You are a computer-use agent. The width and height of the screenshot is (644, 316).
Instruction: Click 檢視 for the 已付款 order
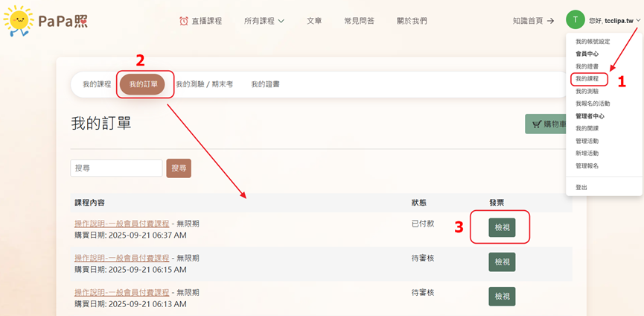coord(502,227)
